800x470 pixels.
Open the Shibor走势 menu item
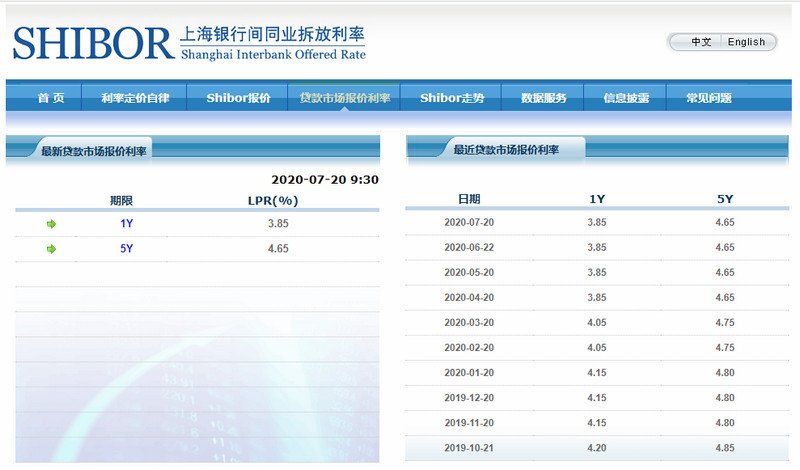click(452, 98)
